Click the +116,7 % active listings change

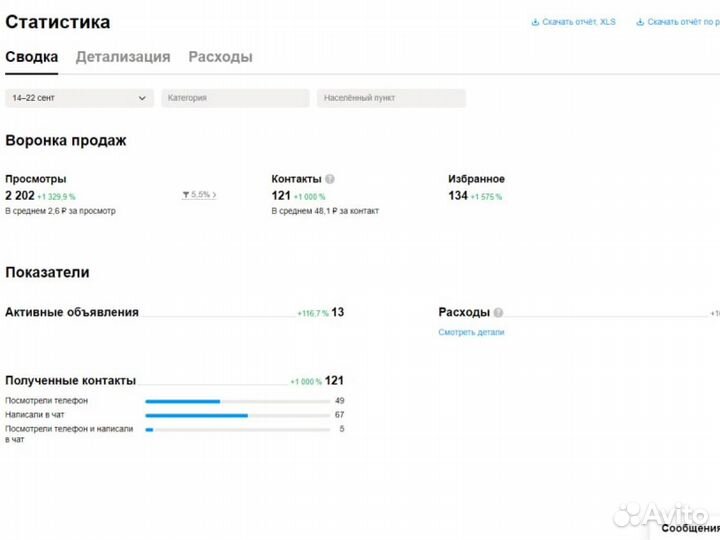click(313, 313)
